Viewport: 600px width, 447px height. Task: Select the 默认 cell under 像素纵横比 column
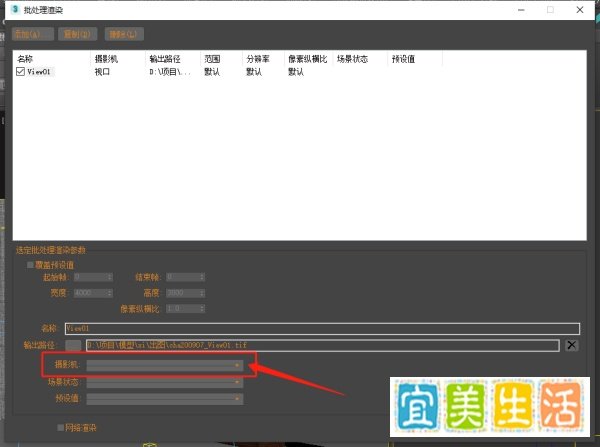[296, 72]
